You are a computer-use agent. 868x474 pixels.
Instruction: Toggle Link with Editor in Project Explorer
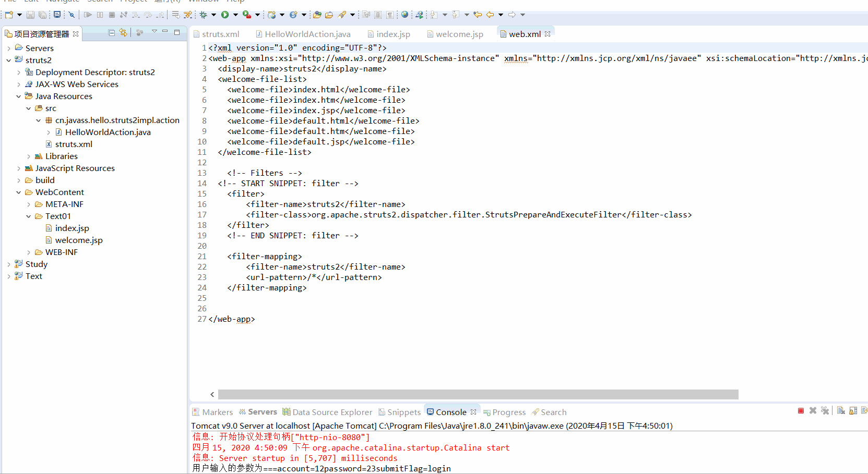(123, 32)
